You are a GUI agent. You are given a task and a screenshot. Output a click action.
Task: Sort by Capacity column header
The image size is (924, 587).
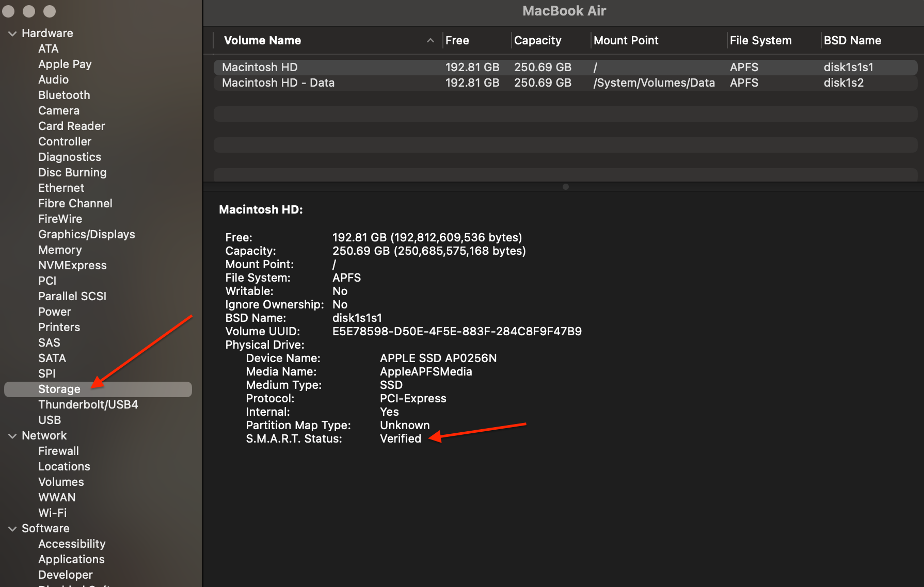tap(537, 40)
